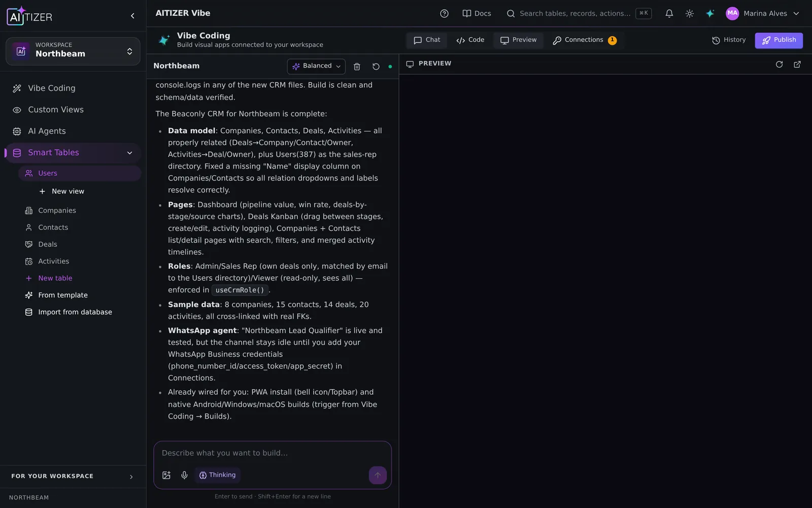Screen dimensions: 812x508
Task: Delete the chat with trash icon
Action: click(x=357, y=67)
